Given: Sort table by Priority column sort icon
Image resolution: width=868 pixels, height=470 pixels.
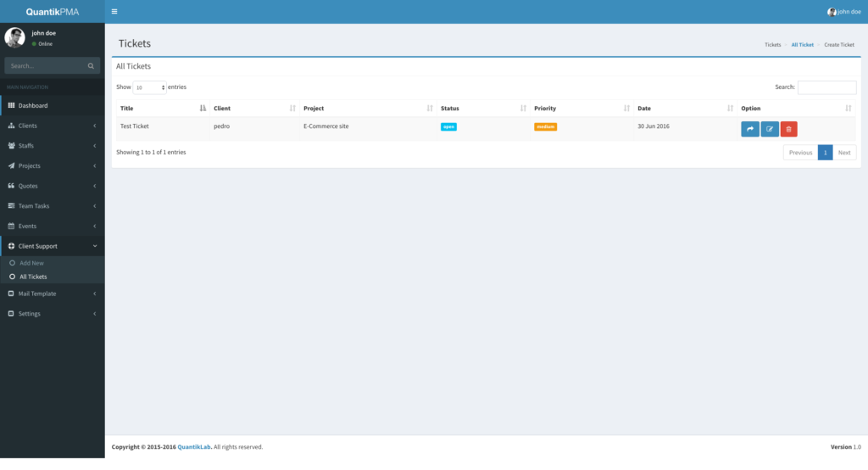Looking at the screenshot, I should point(626,109).
